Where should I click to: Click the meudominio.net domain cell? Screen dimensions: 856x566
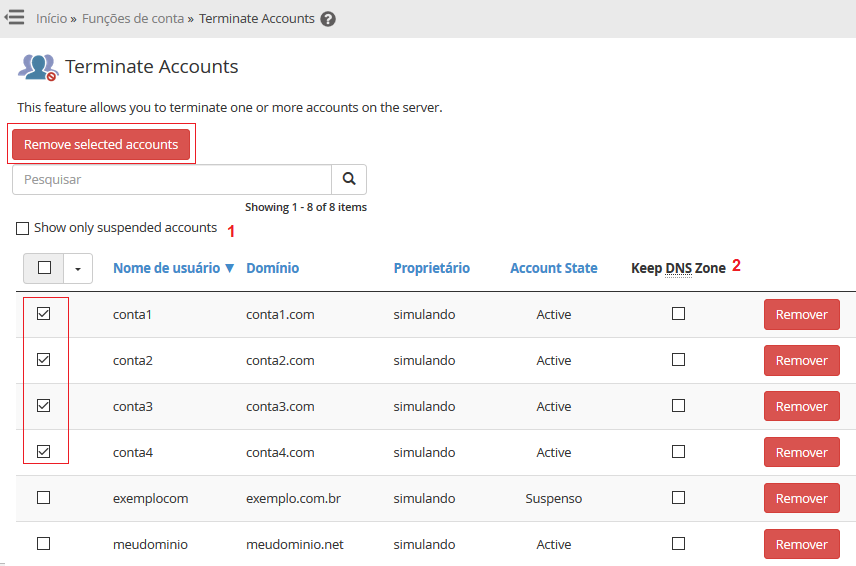coord(295,544)
